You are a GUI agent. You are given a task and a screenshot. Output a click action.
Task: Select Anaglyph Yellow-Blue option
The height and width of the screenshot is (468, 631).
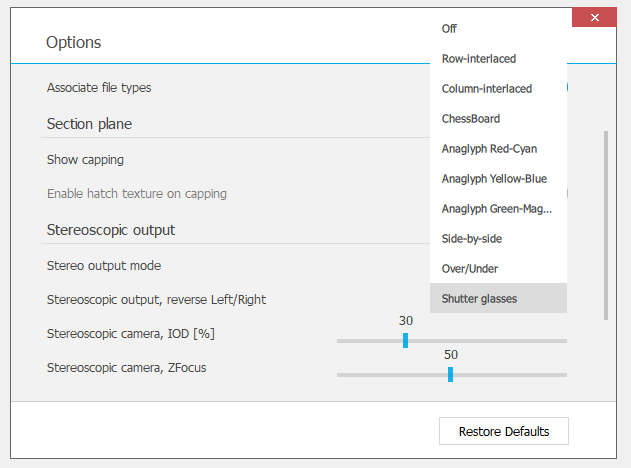point(494,179)
